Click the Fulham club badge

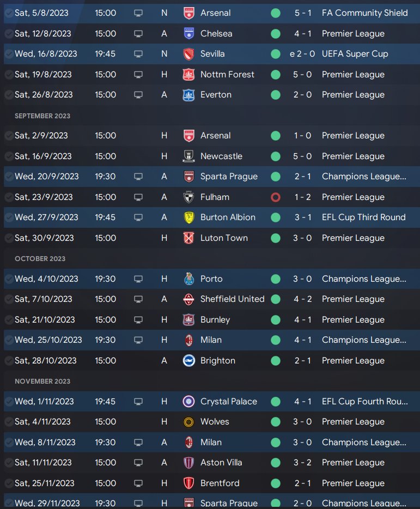click(188, 197)
